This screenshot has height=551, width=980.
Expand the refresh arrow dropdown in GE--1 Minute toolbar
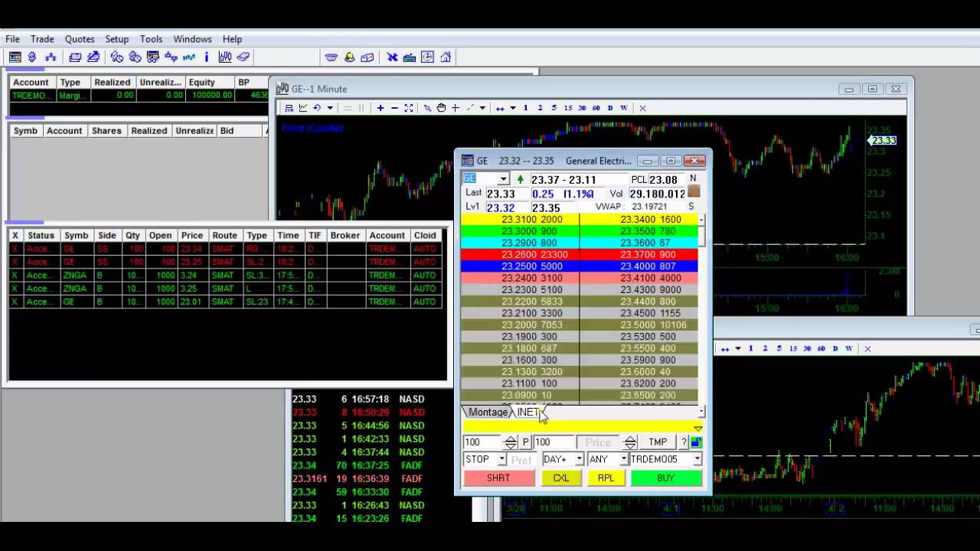(x=330, y=108)
